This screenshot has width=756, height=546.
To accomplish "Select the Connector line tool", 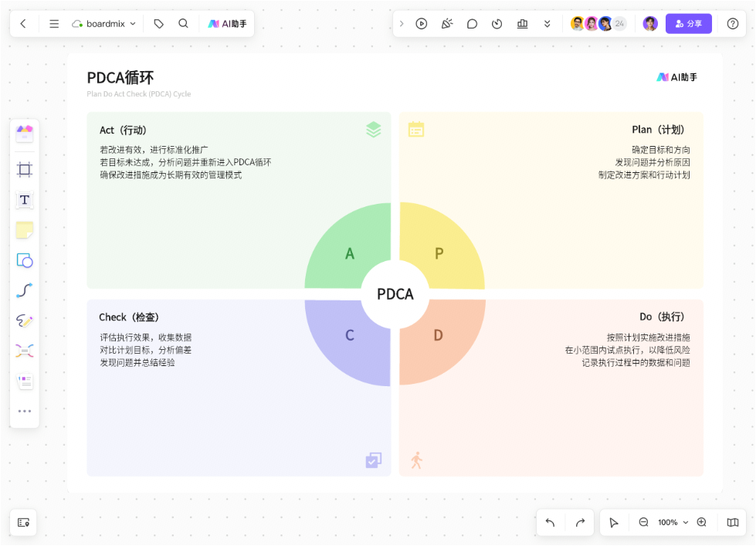I will [25, 290].
